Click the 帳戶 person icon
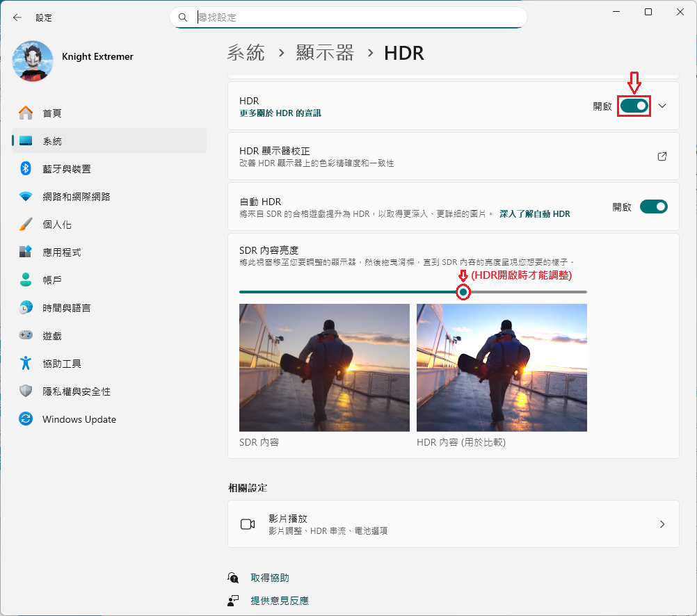This screenshot has height=616, width=697. pyautogui.click(x=26, y=279)
